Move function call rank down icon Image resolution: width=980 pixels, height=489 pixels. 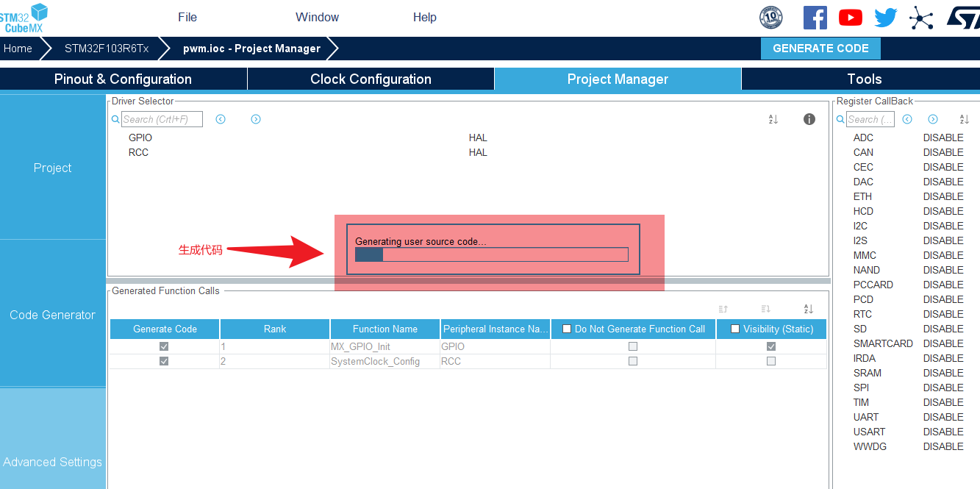[x=765, y=309]
